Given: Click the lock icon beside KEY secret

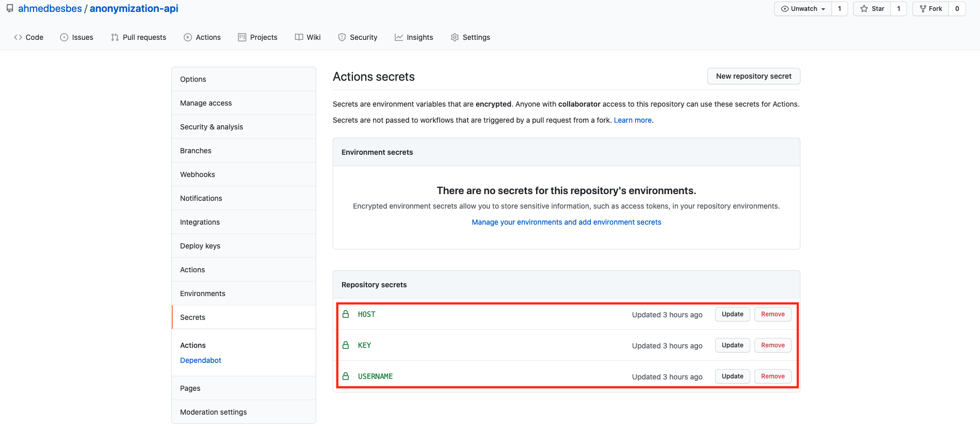Looking at the screenshot, I should click(x=346, y=345).
